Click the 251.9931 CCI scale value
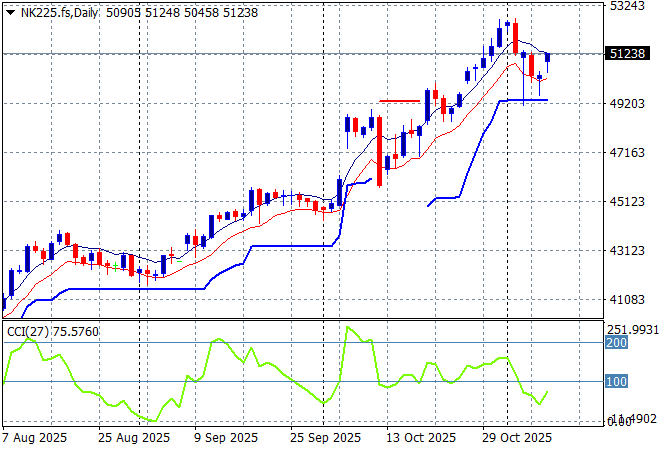The image size is (660, 450). coord(632,329)
